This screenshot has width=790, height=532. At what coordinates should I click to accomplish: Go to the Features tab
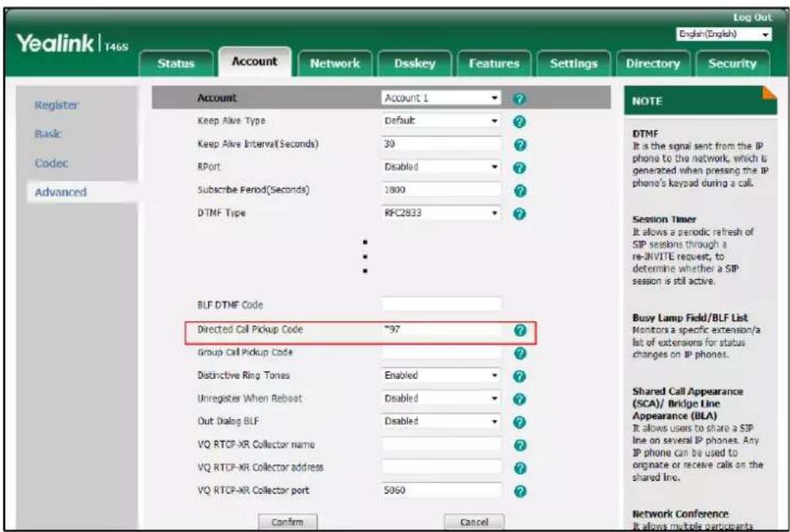tap(494, 63)
